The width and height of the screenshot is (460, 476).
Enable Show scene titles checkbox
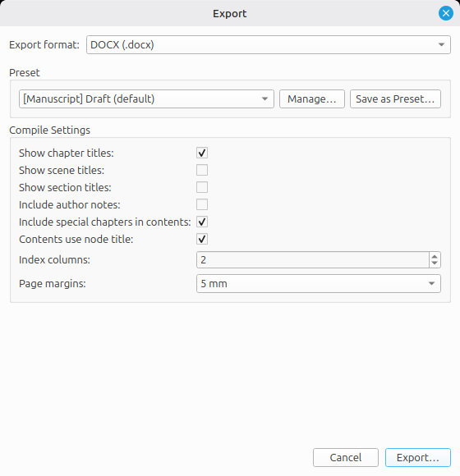[x=202, y=170]
